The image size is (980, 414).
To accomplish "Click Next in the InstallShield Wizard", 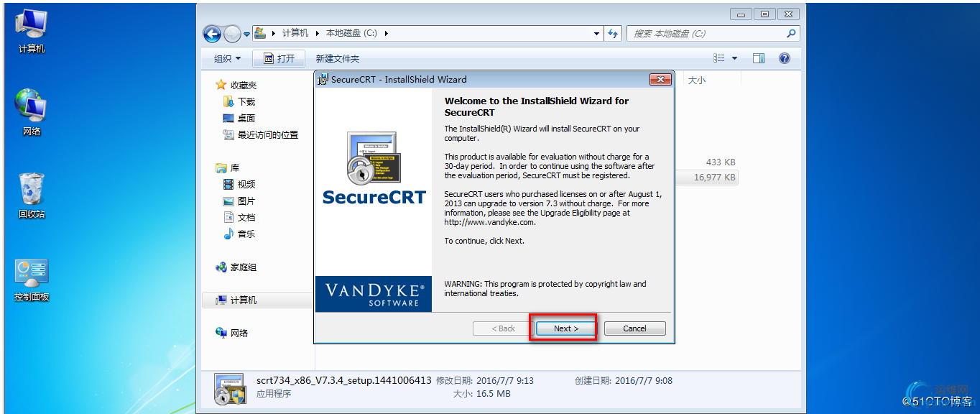I will click(x=565, y=328).
